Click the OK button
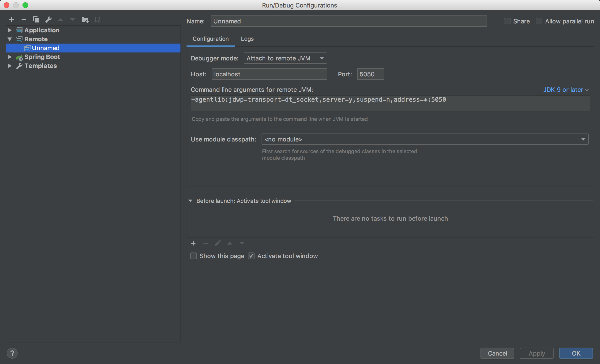Viewport: 600px width, 364px height. (576, 353)
